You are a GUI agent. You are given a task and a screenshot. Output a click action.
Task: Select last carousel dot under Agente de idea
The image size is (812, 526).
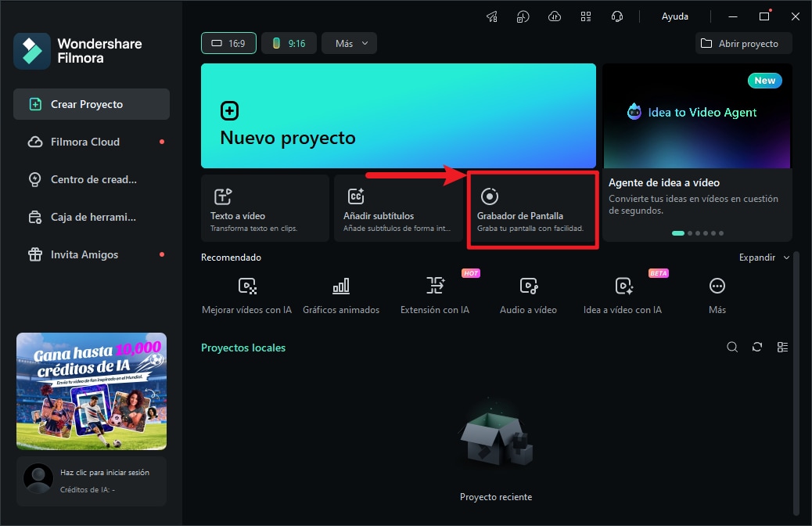tap(720, 233)
